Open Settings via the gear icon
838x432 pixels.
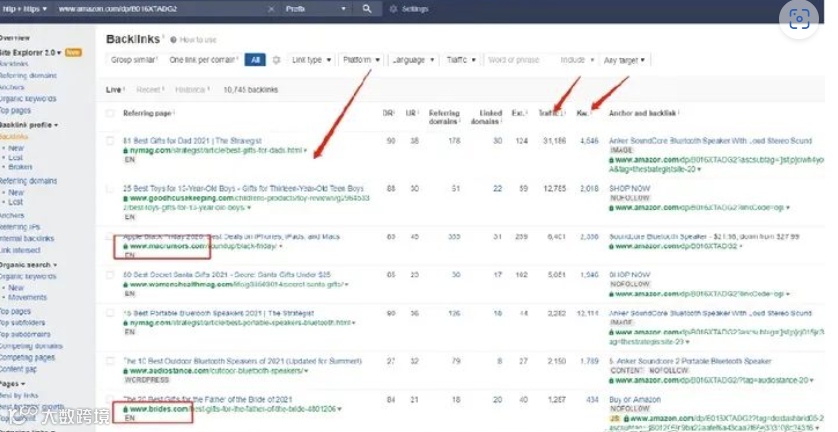[393, 9]
